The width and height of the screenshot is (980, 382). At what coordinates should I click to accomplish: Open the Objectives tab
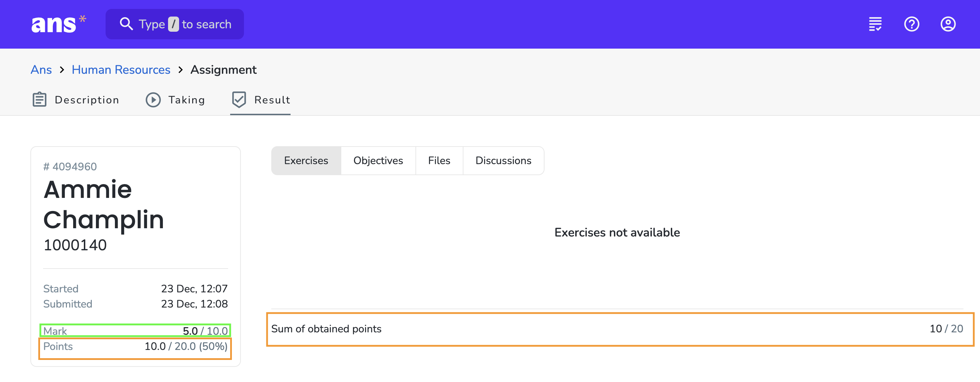378,160
